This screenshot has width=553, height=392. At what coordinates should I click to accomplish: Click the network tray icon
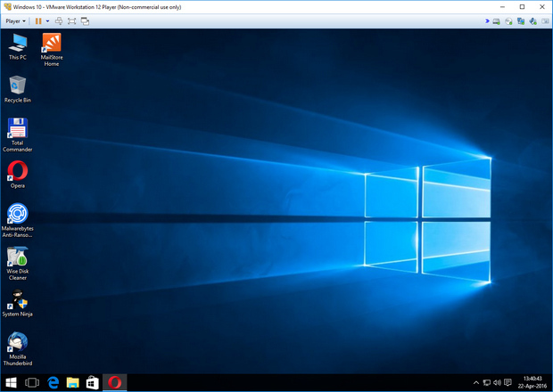487,382
